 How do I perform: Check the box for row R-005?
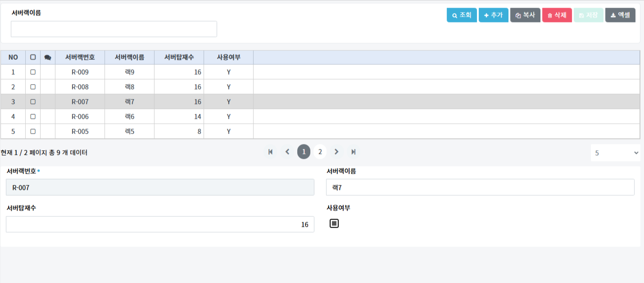click(x=33, y=131)
